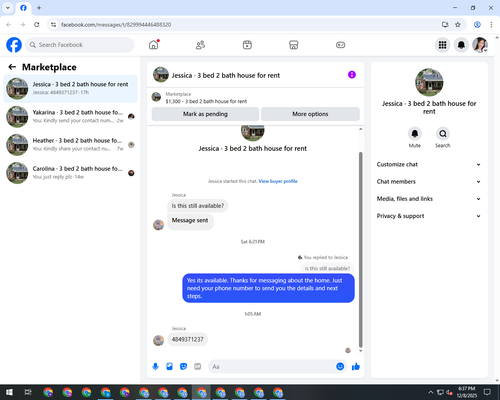500x400 pixels.
Task: Open the Gaming icon in top navigation
Action: tap(340, 45)
